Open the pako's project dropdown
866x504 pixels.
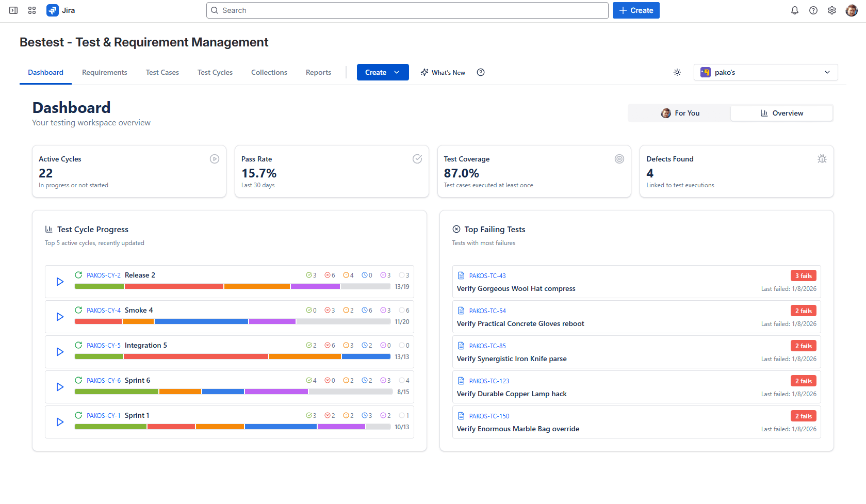click(x=765, y=72)
